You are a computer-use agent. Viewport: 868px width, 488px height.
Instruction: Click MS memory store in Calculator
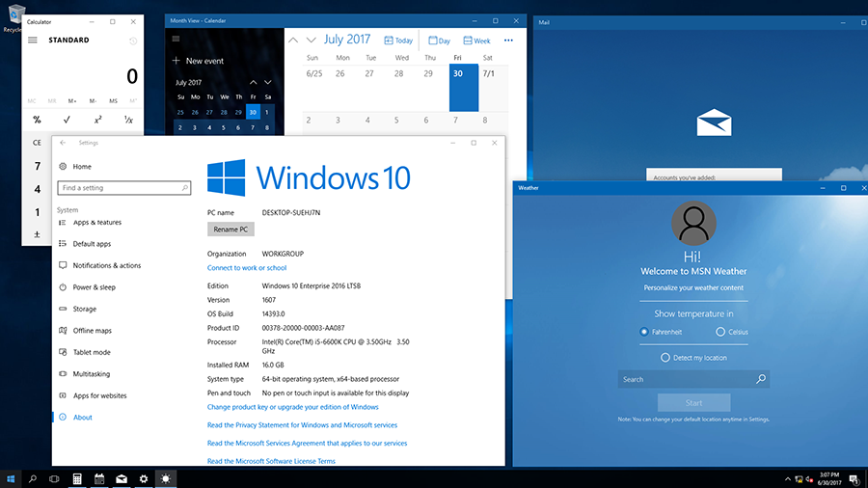(114, 100)
